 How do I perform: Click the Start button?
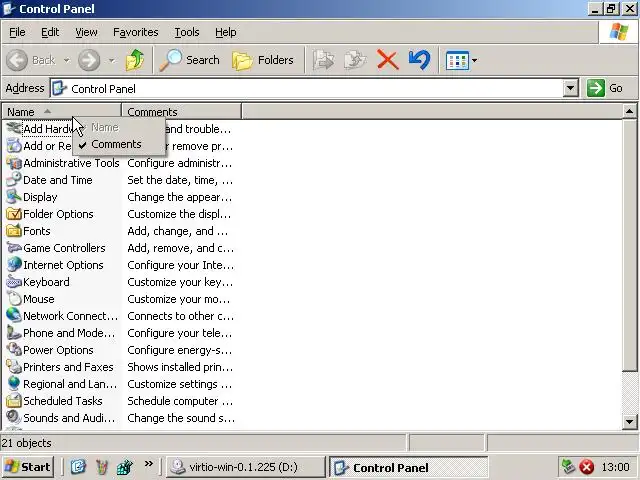(28, 467)
